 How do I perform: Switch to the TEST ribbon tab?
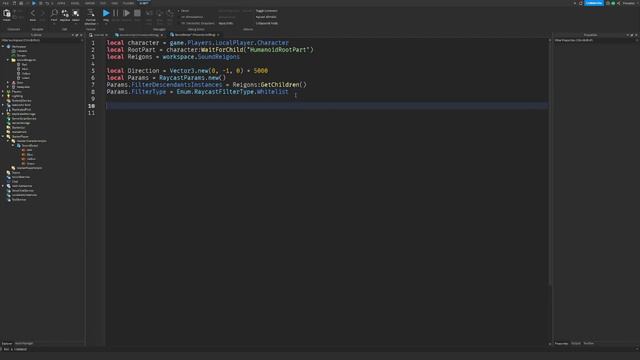(x=103, y=3)
